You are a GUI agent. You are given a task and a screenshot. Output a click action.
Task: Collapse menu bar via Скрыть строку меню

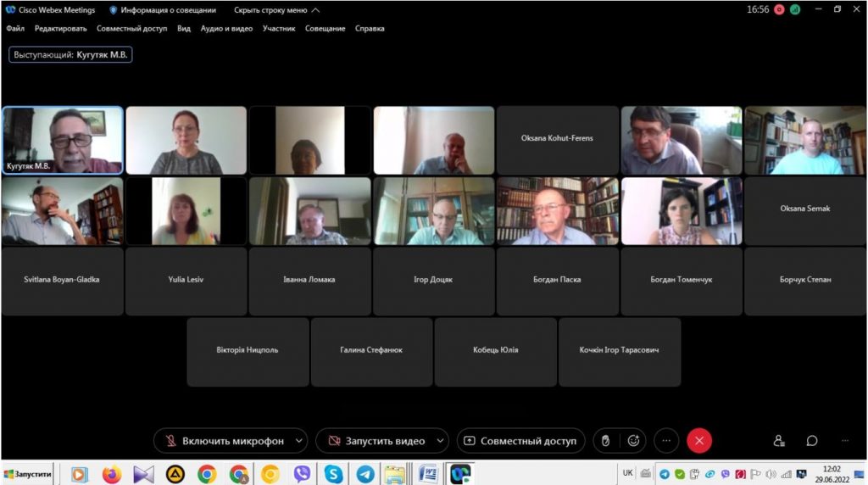tap(276, 10)
